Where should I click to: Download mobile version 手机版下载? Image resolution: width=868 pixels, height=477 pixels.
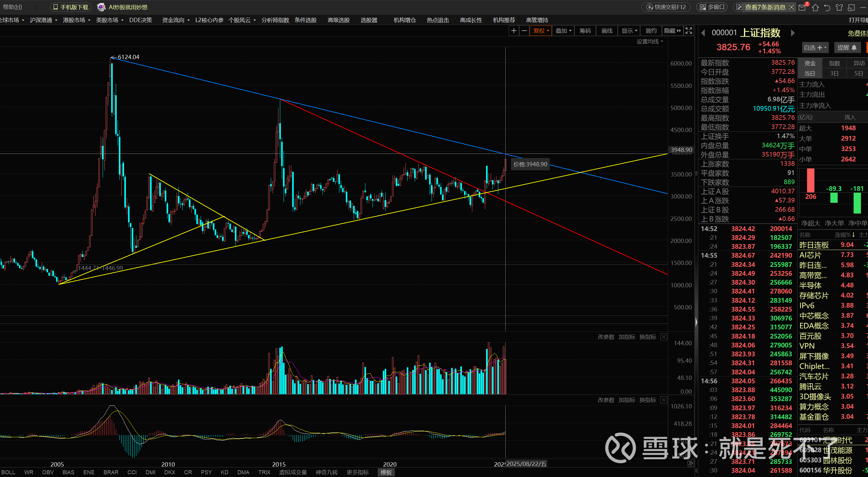pos(71,7)
